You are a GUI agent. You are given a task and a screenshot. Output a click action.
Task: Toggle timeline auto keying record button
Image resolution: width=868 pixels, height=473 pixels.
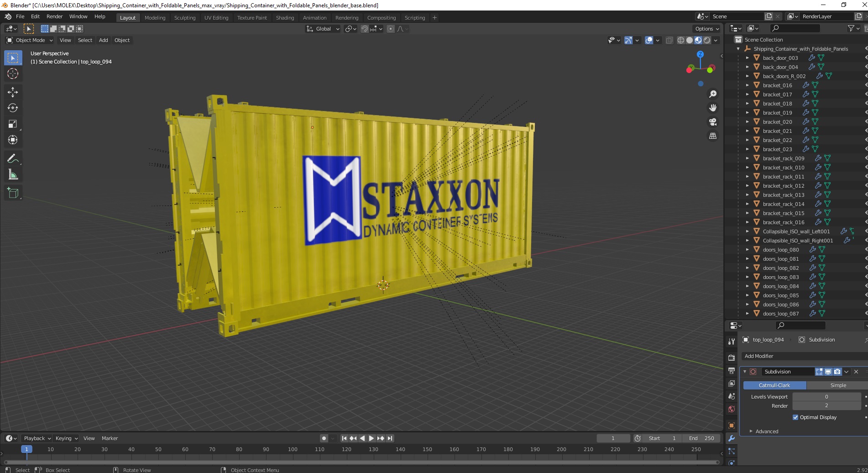(324, 438)
